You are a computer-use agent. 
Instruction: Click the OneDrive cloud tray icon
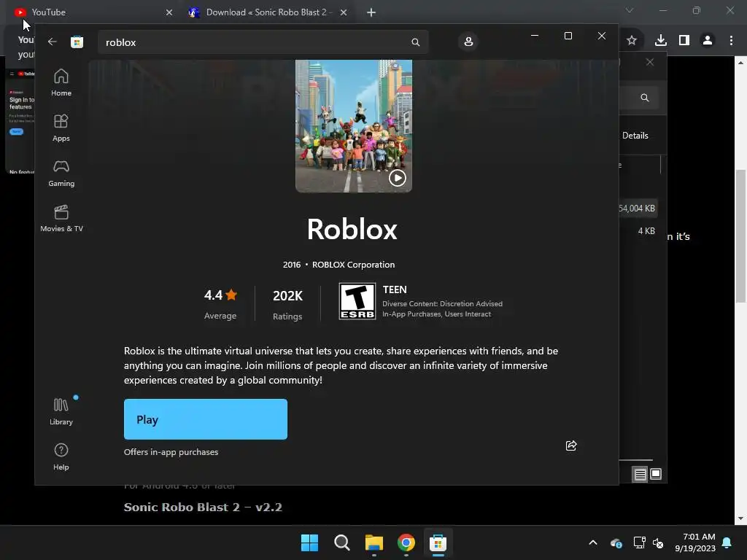click(x=616, y=542)
